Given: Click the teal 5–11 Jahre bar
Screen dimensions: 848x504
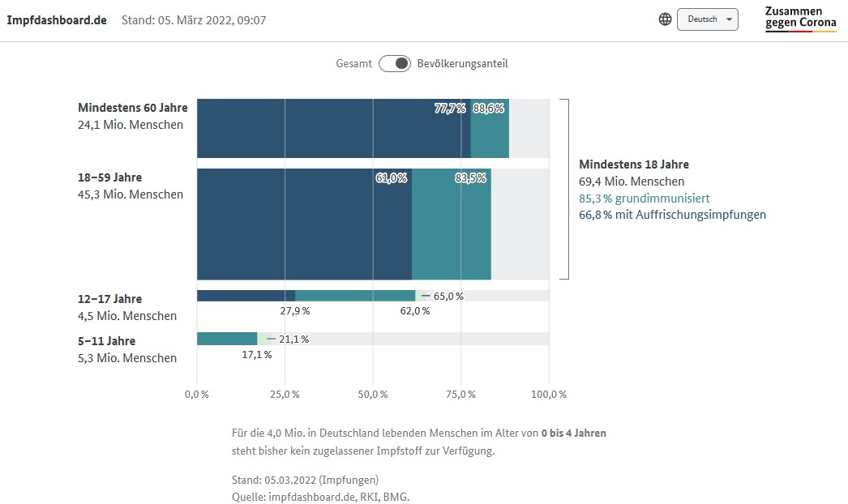Looking at the screenshot, I should click(227, 339).
